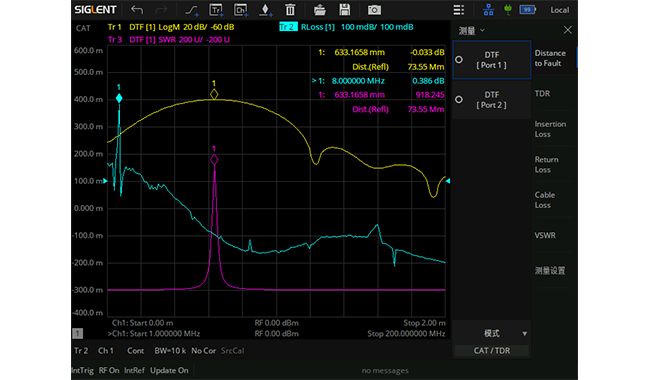Click the yellow marker 1 diamond

(x=214, y=94)
